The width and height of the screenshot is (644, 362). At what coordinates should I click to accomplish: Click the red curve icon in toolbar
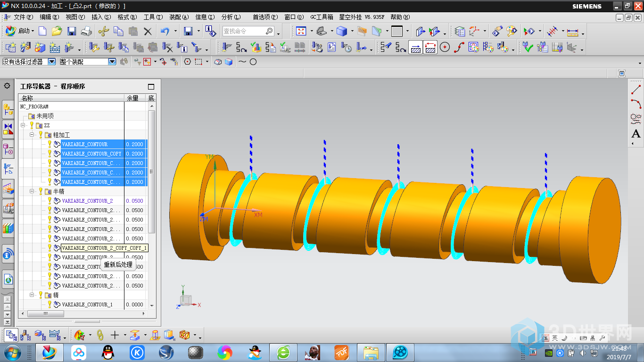(459, 47)
